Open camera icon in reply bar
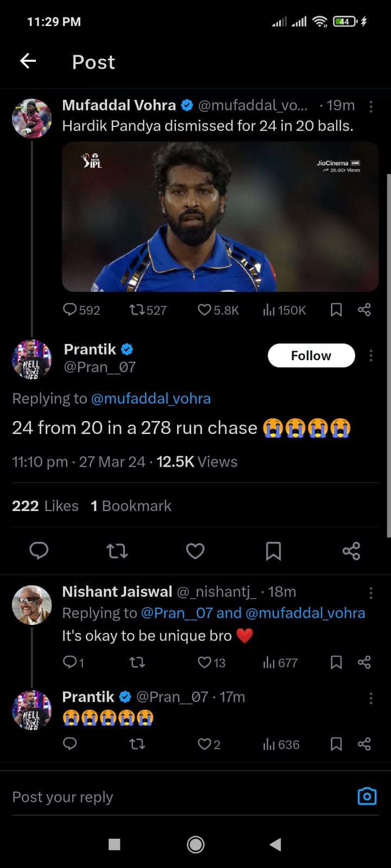The width and height of the screenshot is (391, 868). pos(367,796)
